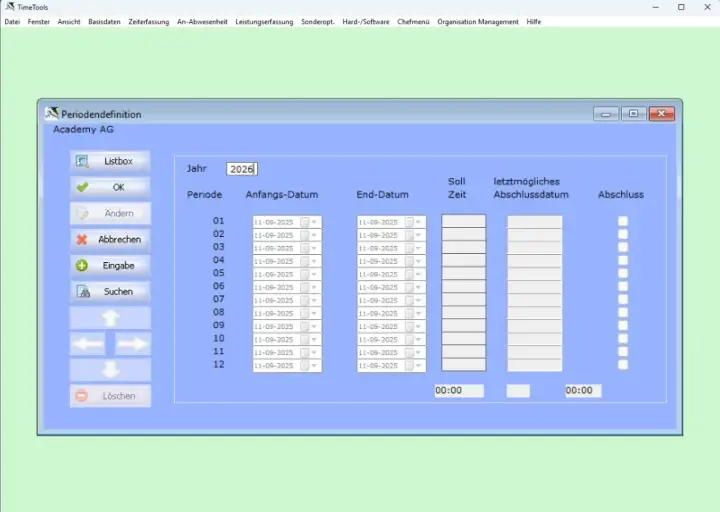The width and height of the screenshot is (720, 512).
Task: Open the Zeiterfassung menu
Action: 149,22
